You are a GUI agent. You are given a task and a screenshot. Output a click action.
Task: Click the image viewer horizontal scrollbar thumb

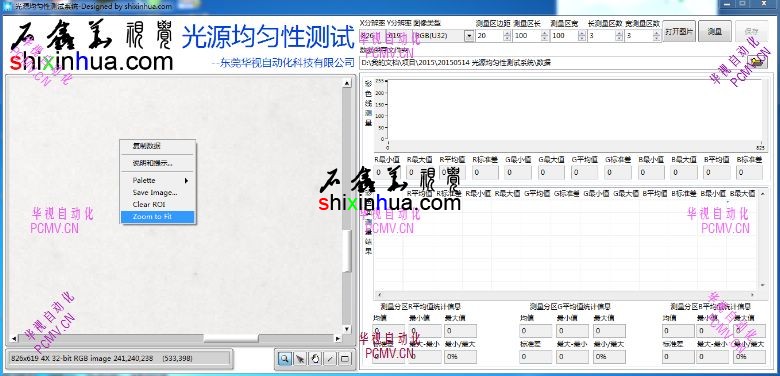pyautogui.click(x=231, y=339)
